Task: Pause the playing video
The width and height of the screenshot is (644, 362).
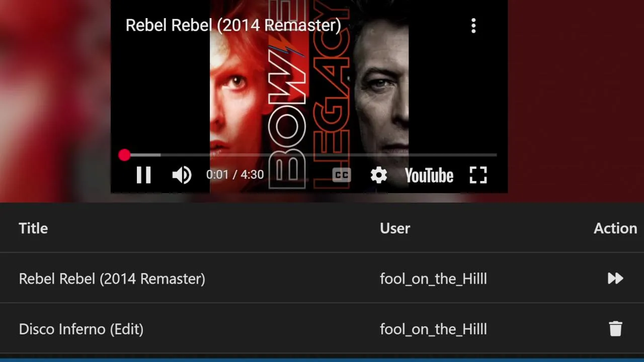Action: pyautogui.click(x=143, y=175)
